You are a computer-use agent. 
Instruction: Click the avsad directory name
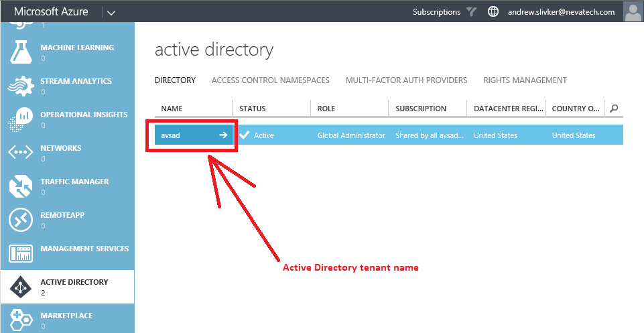coord(170,135)
